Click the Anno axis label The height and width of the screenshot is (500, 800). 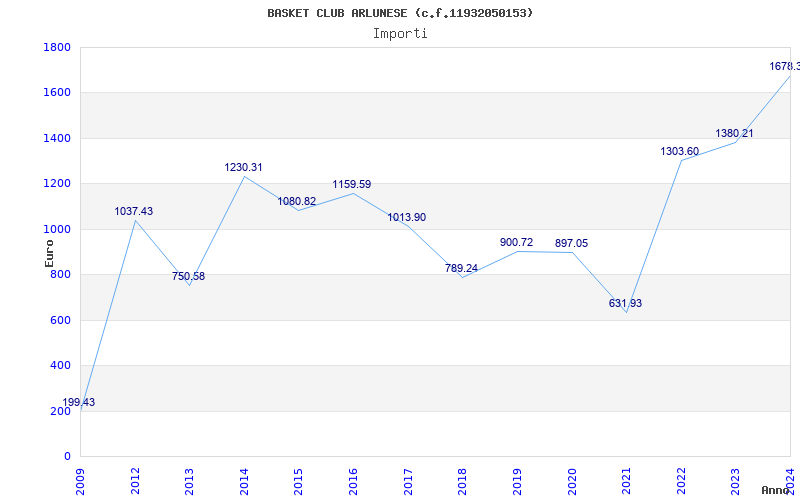(775, 490)
